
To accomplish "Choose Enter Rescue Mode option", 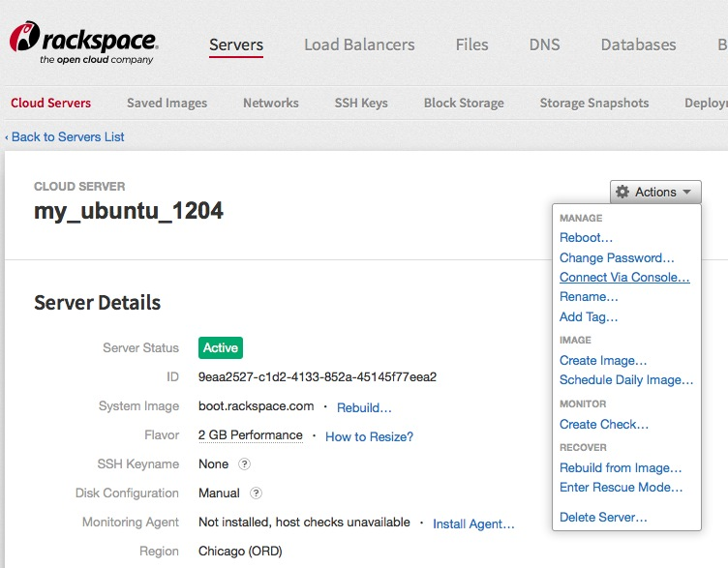I will click(621, 488).
